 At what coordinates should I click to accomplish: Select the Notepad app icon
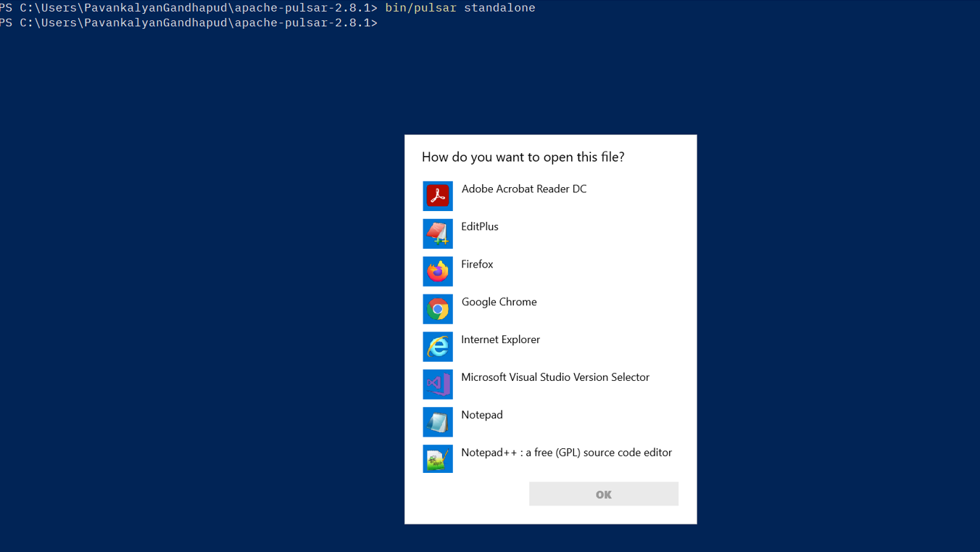tap(438, 422)
